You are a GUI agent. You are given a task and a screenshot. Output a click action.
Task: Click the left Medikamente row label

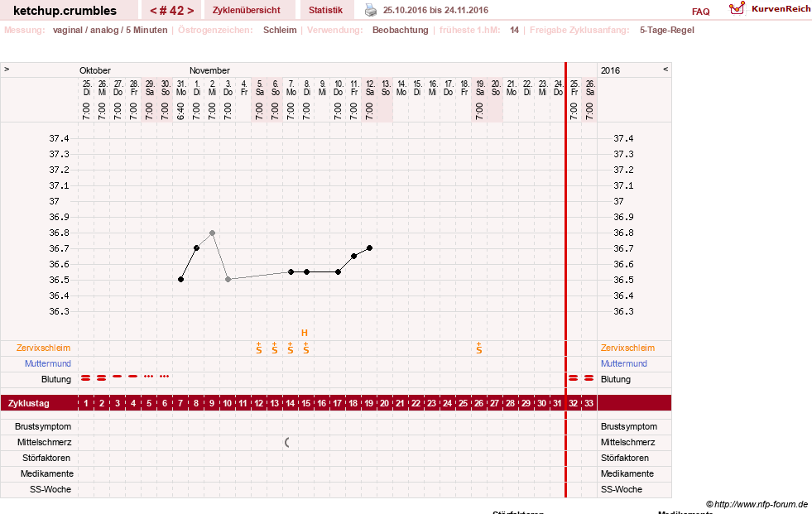[x=46, y=473]
